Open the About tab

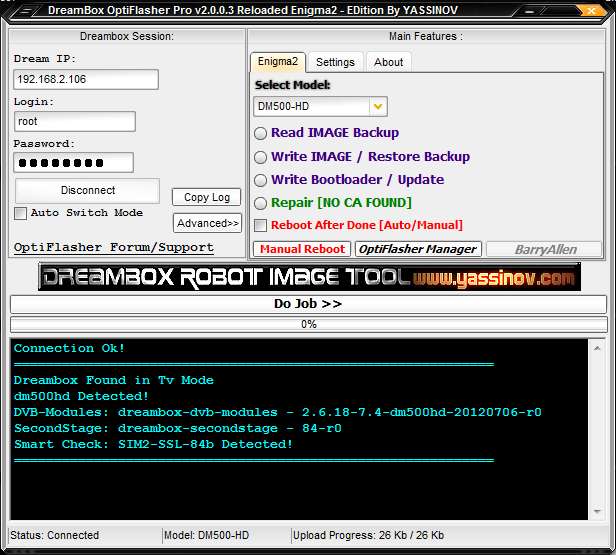(x=389, y=62)
